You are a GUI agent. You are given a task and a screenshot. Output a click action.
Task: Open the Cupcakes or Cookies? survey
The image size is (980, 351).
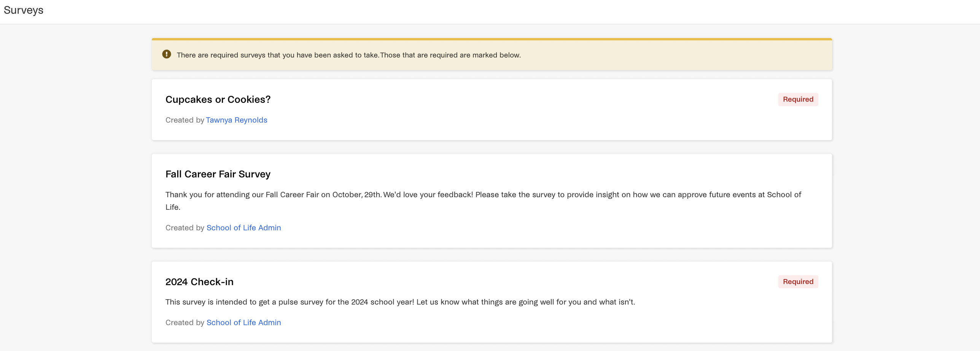tap(218, 99)
